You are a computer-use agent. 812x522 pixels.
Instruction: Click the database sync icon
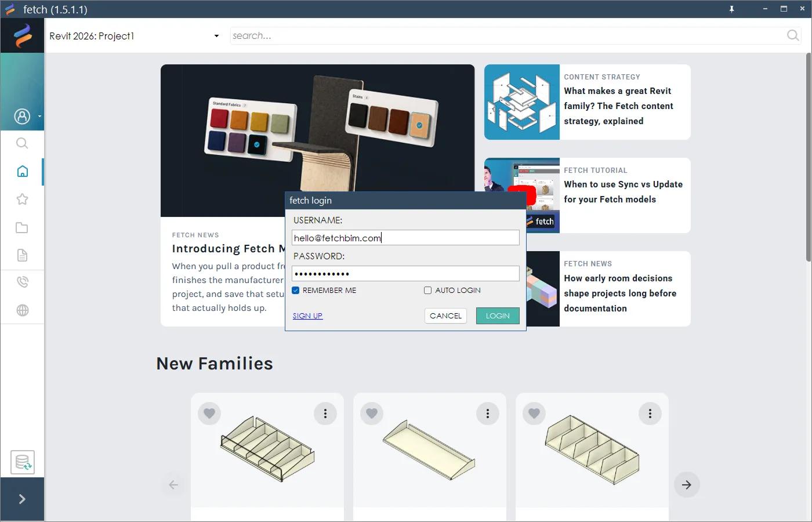[x=23, y=463]
